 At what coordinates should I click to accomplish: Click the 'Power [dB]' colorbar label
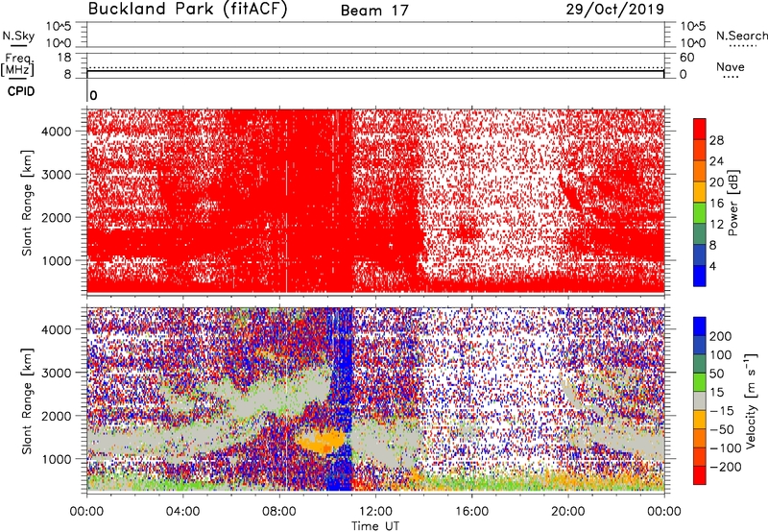[733, 203]
